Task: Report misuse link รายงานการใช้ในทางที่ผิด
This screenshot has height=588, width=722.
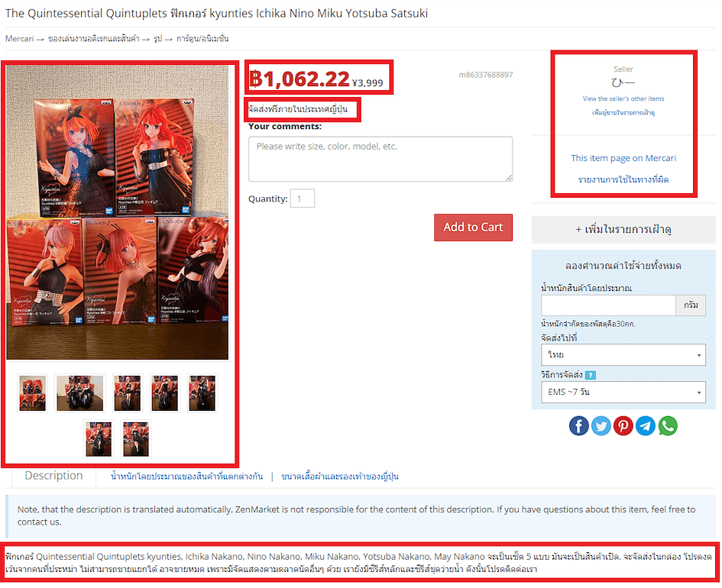Action: [x=623, y=179]
